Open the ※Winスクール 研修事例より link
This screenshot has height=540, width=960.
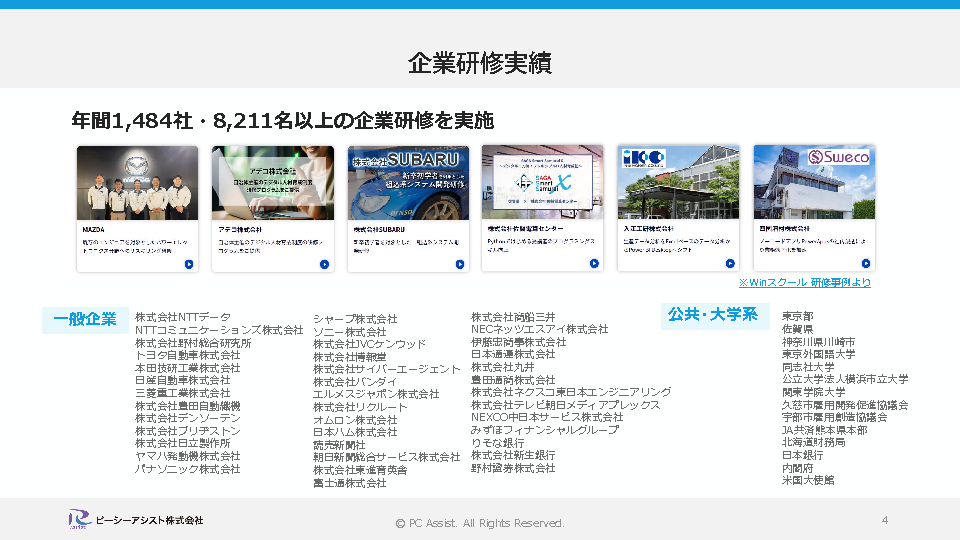click(804, 282)
